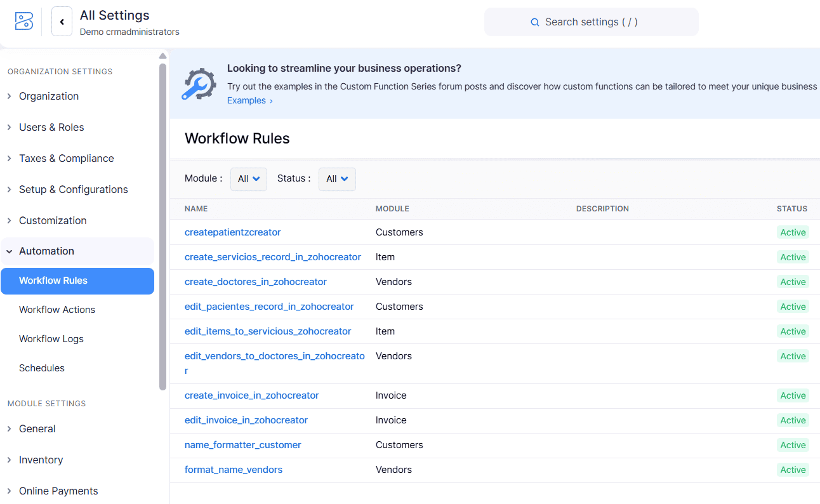Open the edit_invoice_in_zohocreator rule
Viewport: 820px width, 504px height.
tap(246, 420)
